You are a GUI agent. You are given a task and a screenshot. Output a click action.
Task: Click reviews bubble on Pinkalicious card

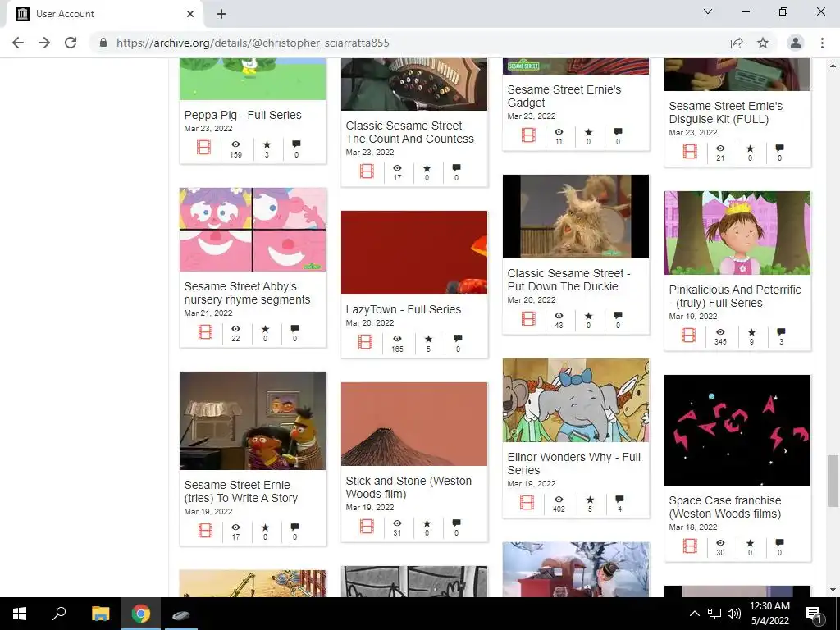click(781, 332)
